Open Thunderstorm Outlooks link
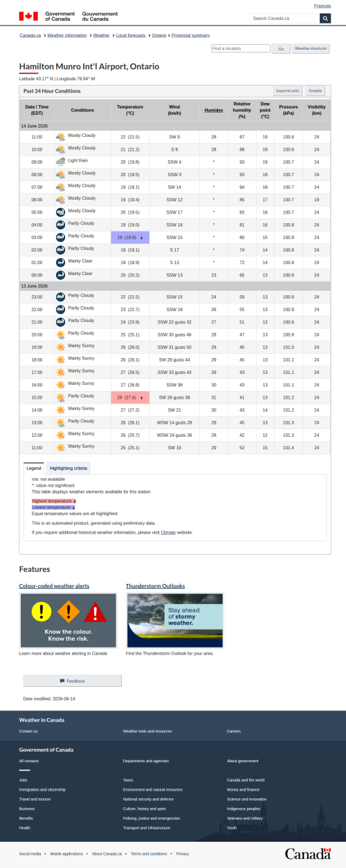This screenshot has height=868, width=346. [x=155, y=586]
